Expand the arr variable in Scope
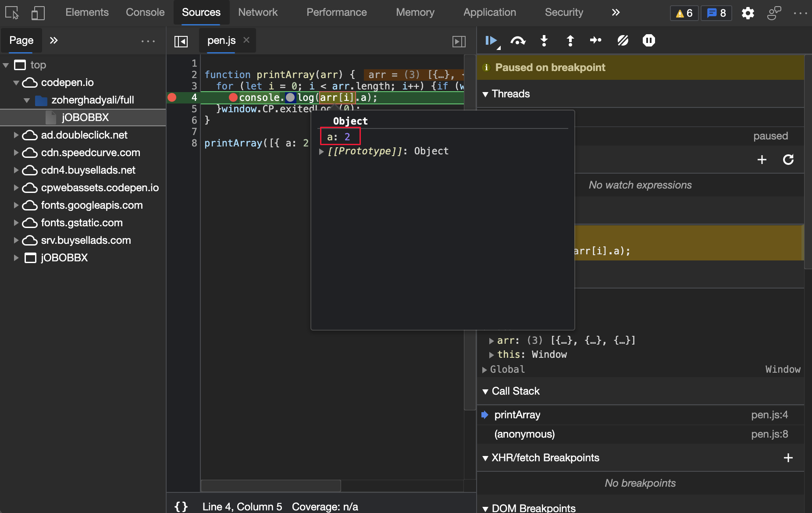The height and width of the screenshot is (513, 812). point(491,340)
